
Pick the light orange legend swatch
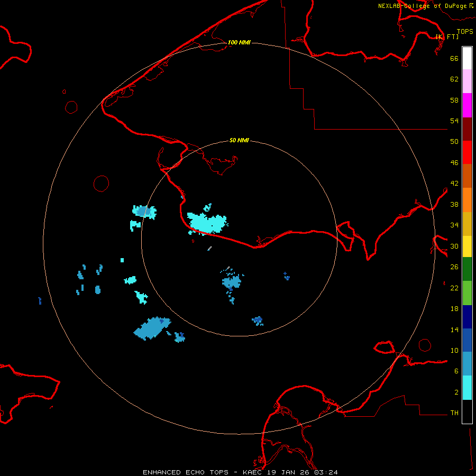467,200
